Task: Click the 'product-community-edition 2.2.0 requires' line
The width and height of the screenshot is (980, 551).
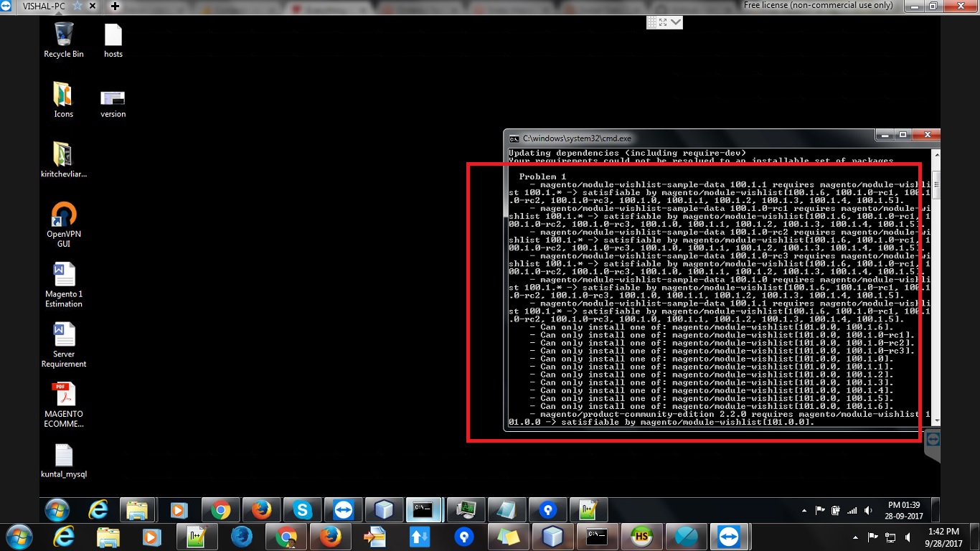Action: (x=720, y=418)
